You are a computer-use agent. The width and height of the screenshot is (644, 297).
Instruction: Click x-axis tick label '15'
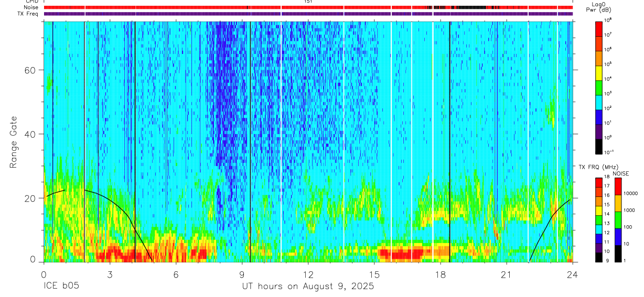click(x=374, y=274)
